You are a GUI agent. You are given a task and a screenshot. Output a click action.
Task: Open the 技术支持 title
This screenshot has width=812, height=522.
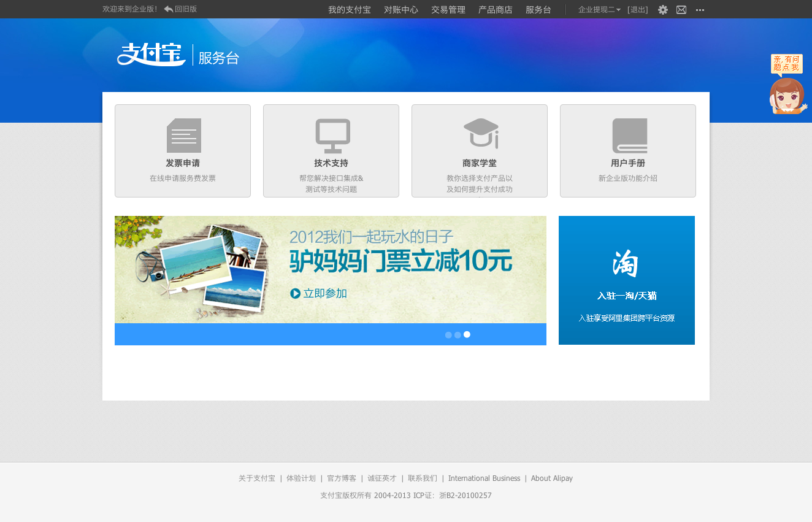click(331, 163)
